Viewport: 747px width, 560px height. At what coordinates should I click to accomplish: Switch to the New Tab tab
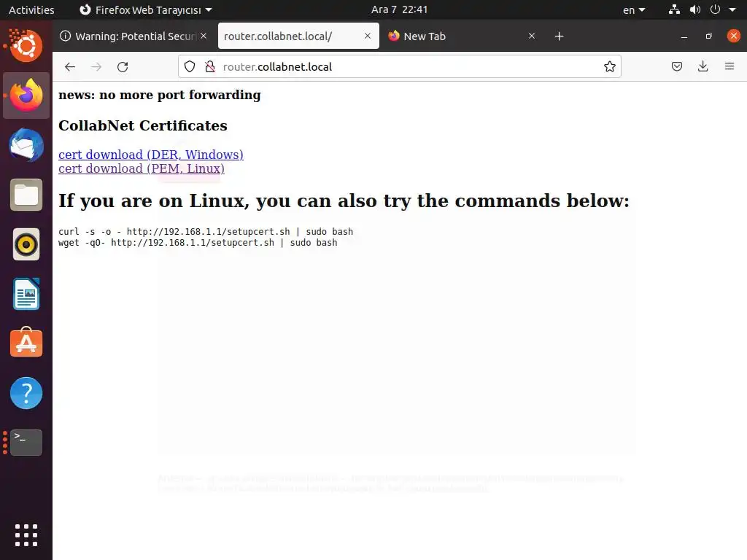pos(462,36)
